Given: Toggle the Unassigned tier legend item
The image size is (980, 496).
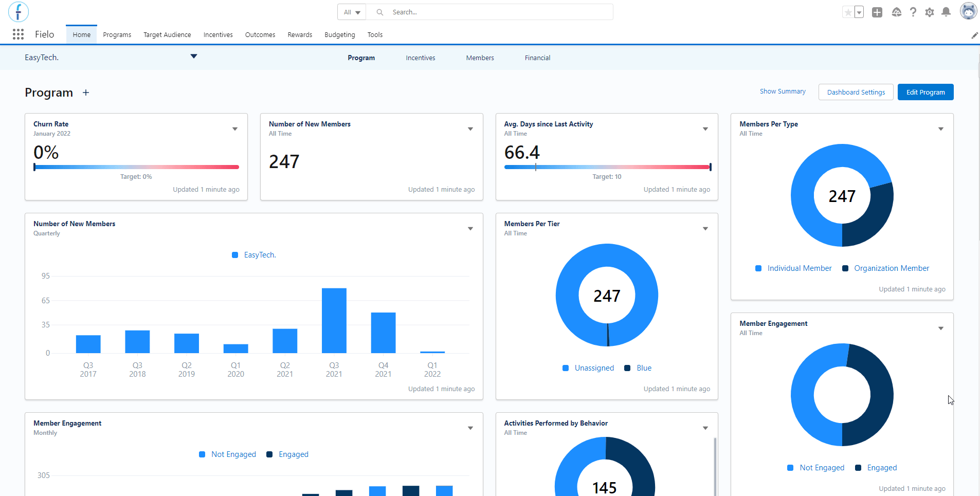Looking at the screenshot, I should [588, 368].
